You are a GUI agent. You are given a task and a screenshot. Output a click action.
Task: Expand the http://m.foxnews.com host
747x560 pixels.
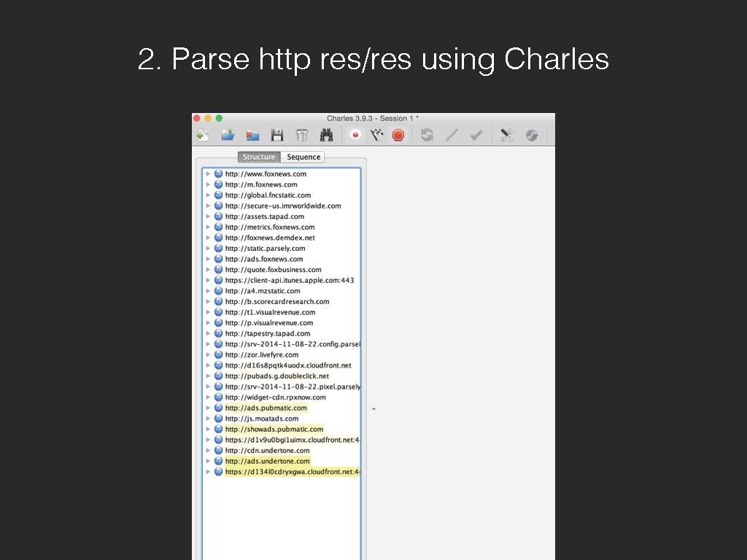[208, 184]
